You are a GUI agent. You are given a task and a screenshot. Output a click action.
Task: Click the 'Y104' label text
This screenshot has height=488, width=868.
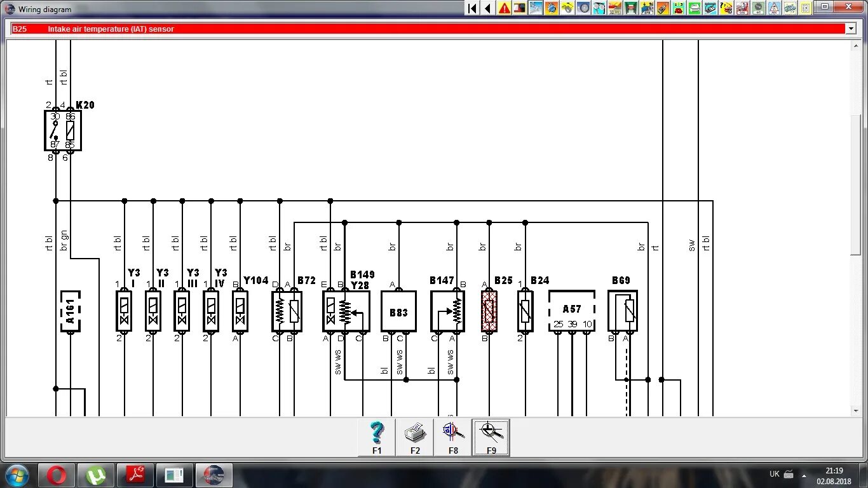256,280
